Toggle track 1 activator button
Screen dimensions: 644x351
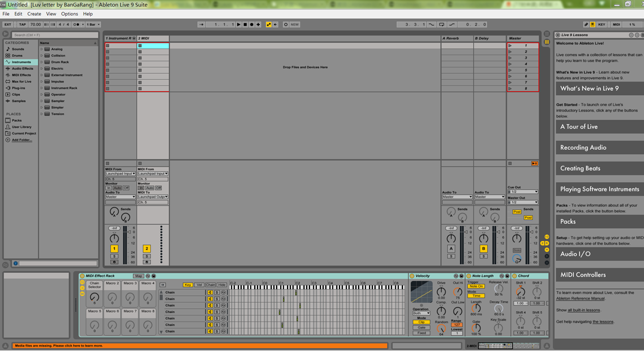click(x=114, y=249)
